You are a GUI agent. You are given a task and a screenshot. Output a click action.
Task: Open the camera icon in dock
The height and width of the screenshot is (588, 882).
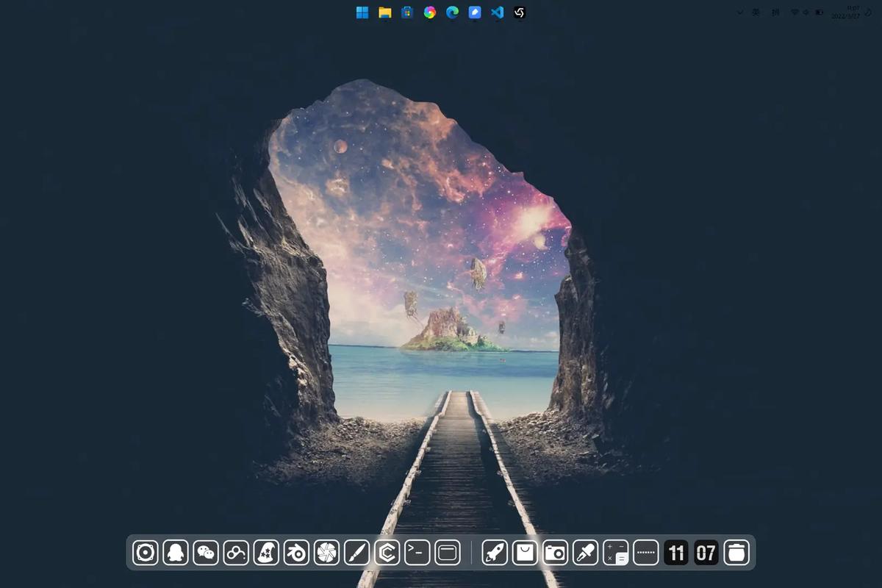pyautogui.click(x=555, y=553)
